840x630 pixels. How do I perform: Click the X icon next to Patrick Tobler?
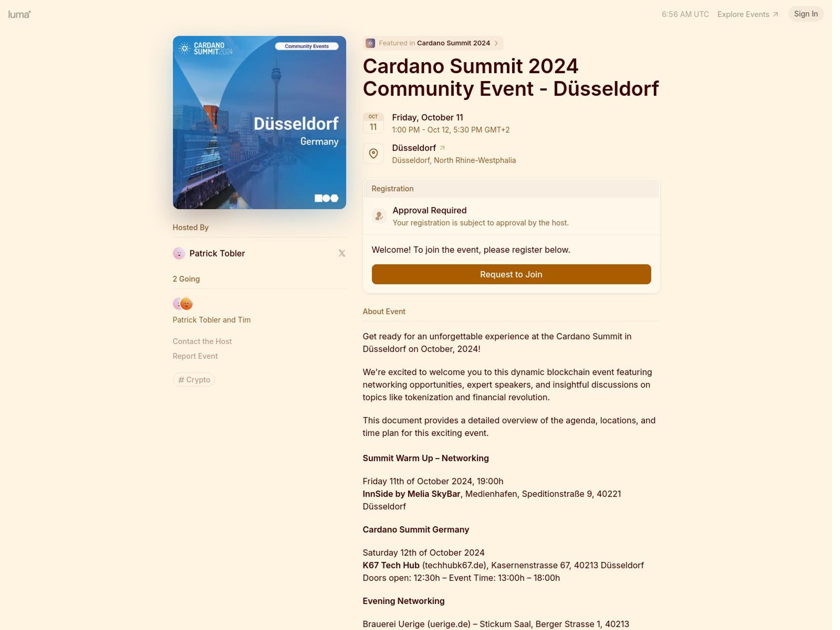coord(341,253)
